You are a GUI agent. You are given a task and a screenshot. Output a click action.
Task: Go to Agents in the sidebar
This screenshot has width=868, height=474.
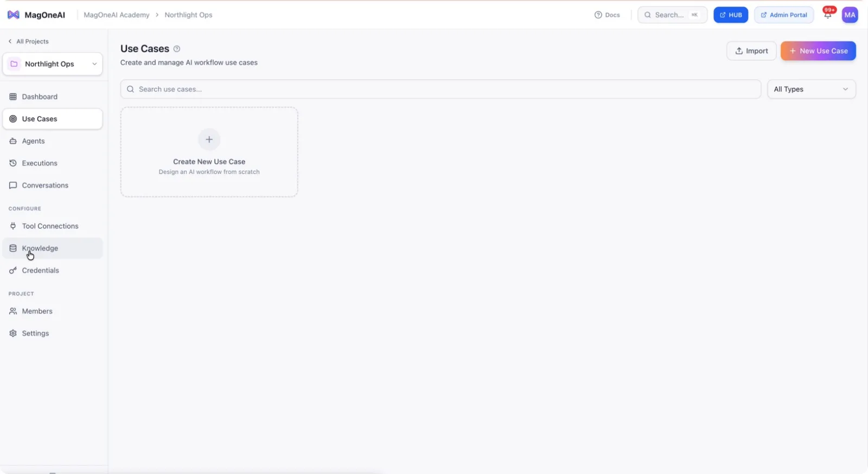(x=53, y=141)
